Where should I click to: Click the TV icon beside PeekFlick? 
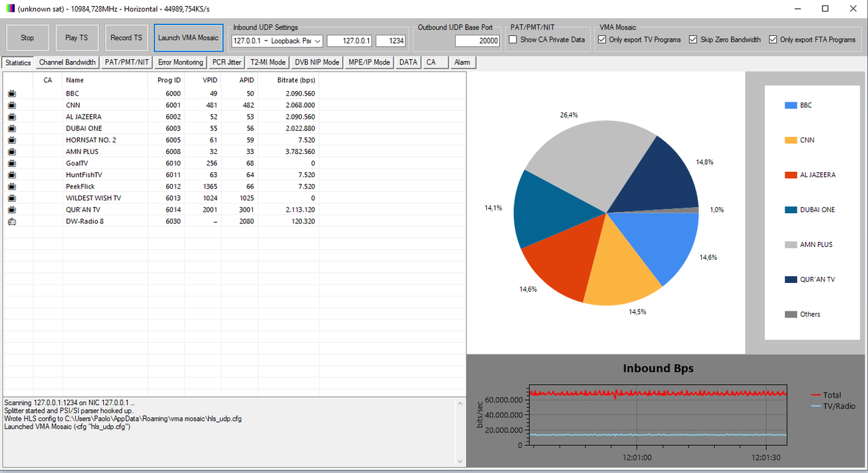(x=12, y=186)
